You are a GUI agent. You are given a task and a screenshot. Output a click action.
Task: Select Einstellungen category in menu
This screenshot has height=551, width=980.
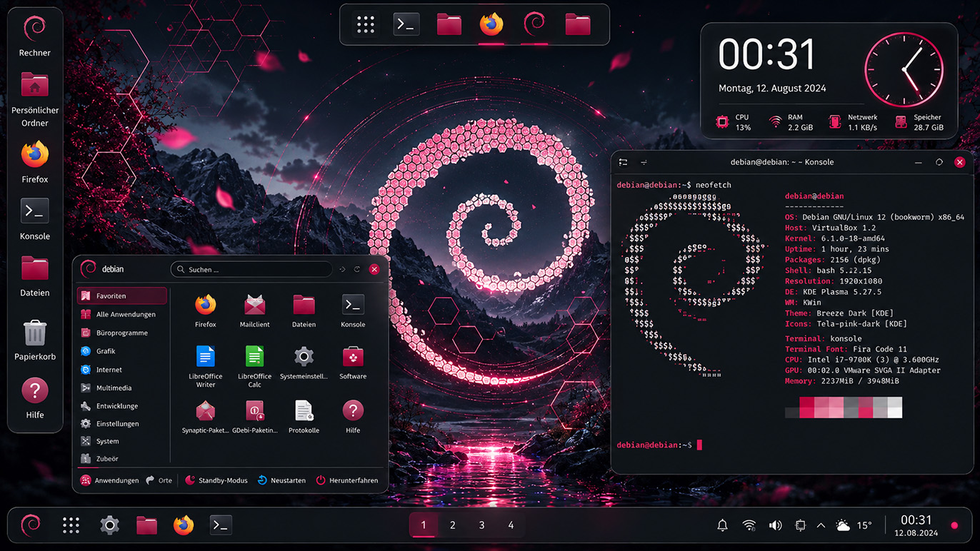[122, 424]
